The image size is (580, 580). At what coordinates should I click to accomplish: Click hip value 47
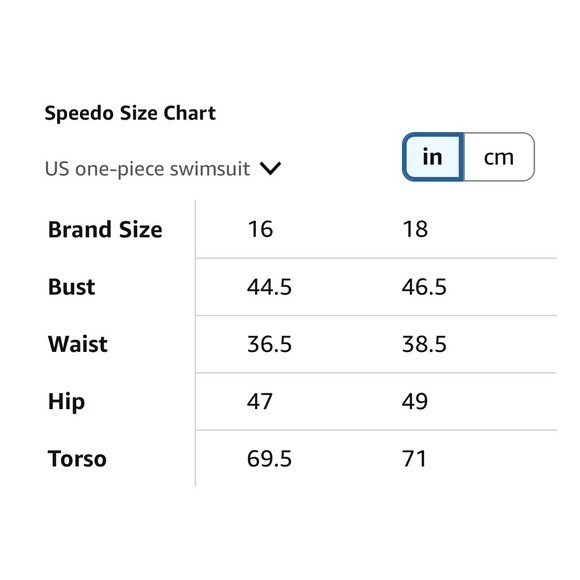[260, 401]
